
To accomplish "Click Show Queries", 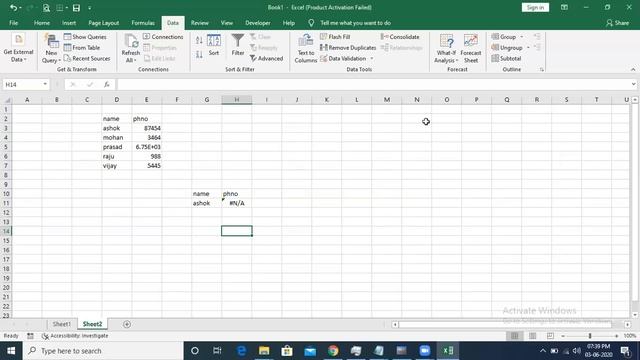I will [x=85, y=37].
